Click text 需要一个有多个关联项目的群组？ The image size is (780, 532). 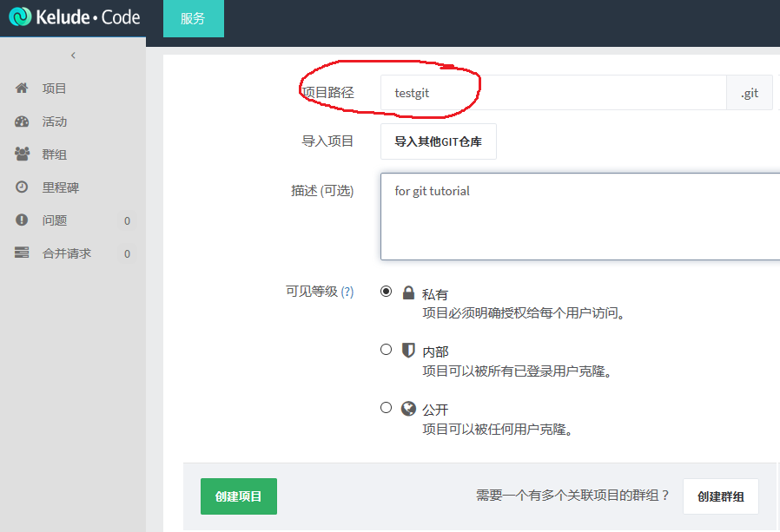573,496
